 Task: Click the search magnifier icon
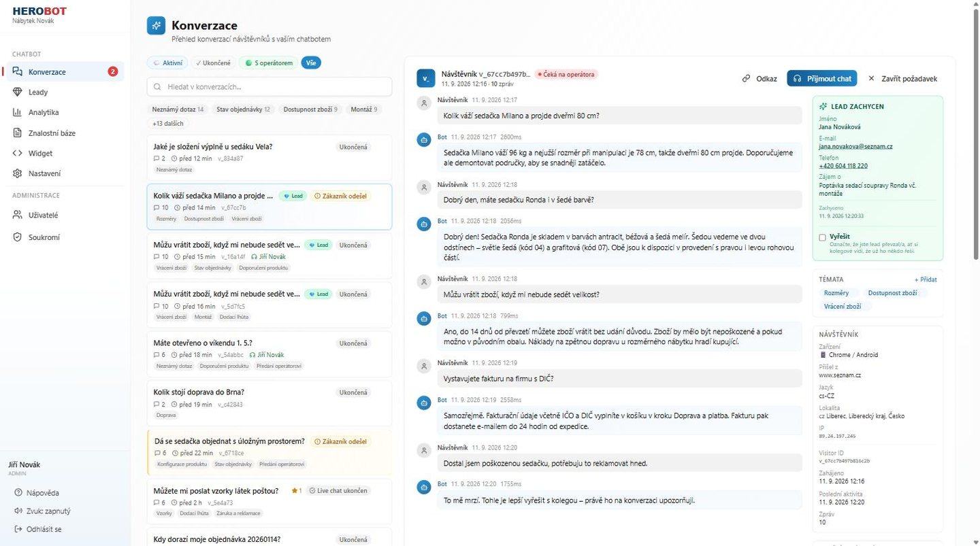point(158,87)
